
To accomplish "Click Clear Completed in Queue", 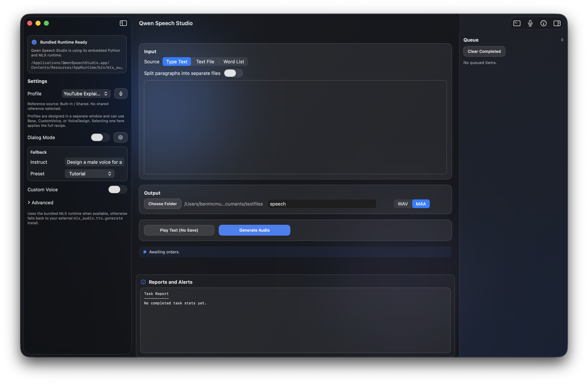I will pos(484,51).
